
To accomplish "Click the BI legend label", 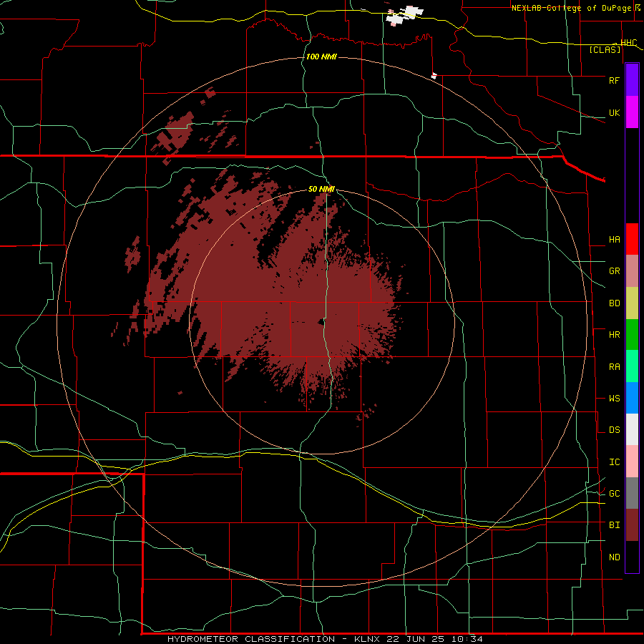I will point(614,525).
